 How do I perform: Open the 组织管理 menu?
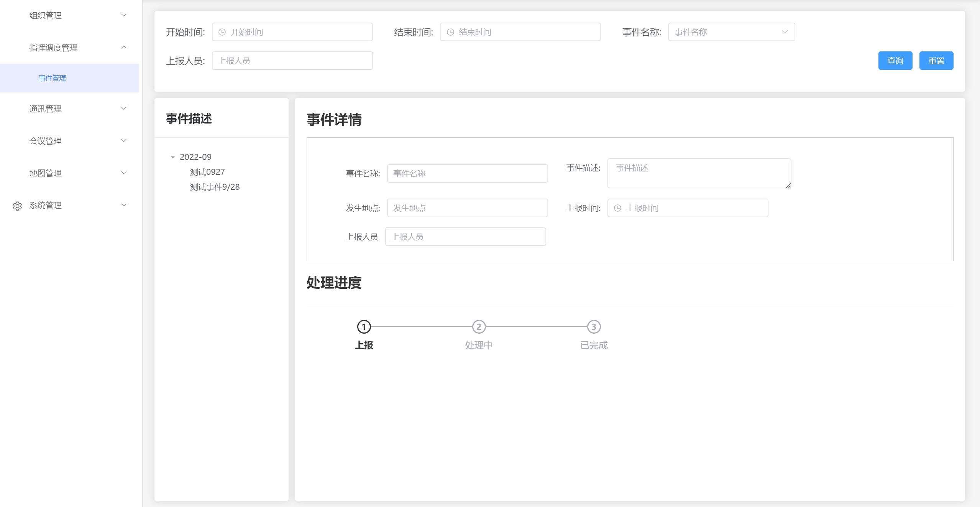69,15
